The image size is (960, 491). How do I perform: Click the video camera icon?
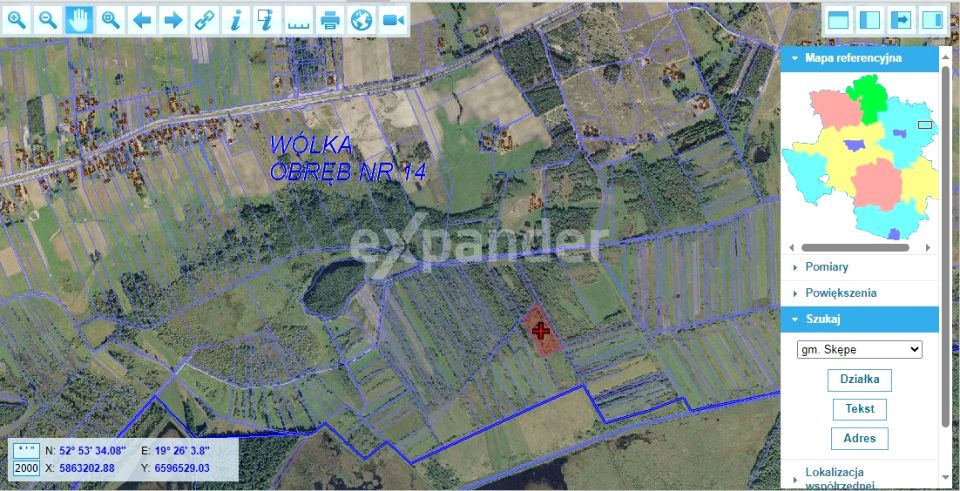click(393, 20)
